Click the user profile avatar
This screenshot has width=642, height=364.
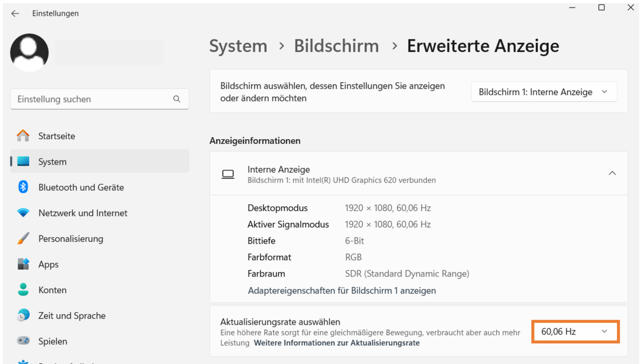29,53
